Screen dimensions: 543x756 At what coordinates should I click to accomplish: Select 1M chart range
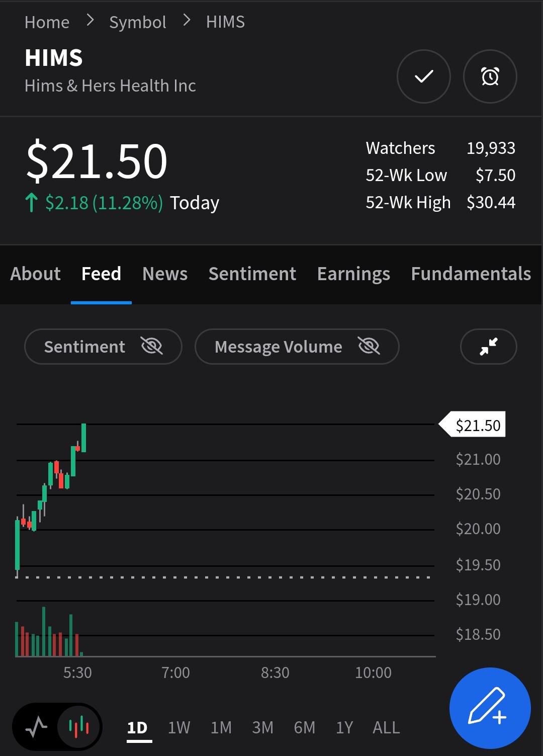pos(221,728)
